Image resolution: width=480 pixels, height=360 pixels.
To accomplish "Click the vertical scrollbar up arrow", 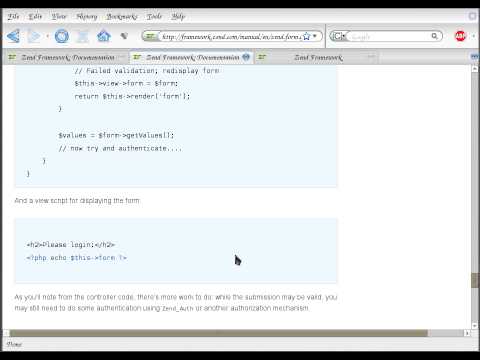I will click(475, 68).
